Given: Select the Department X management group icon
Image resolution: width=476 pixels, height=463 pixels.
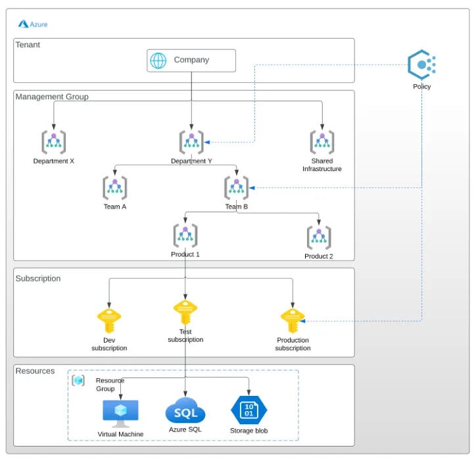Looking at the screenshot, I should click(54, 142).
